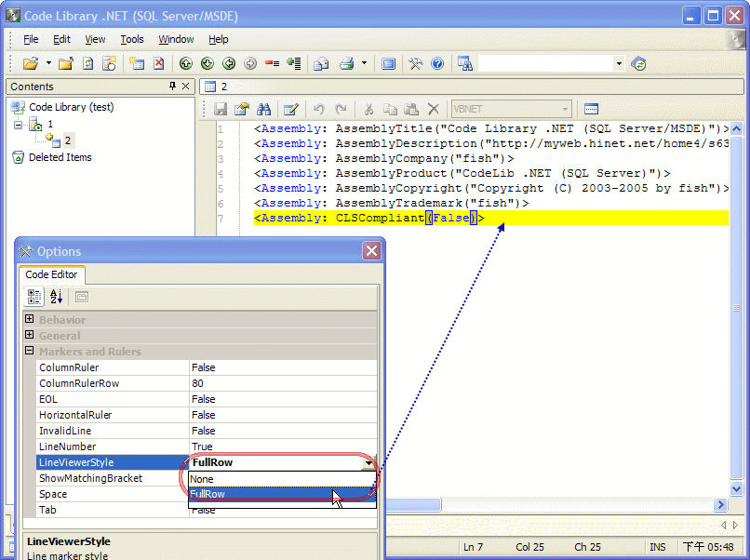
Task: Select Deleted Items in the Contents tree
Action: [60, 157]
